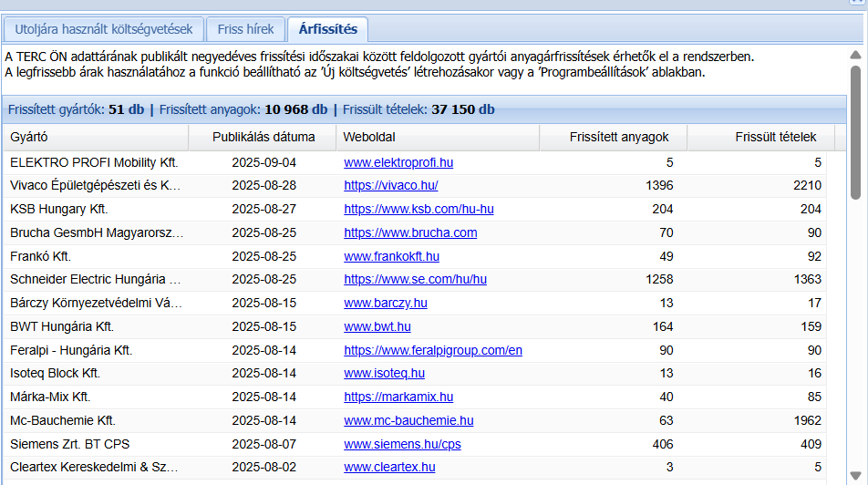Click value 409 in Siemens row
Image resolution: width=868 pixels, height=485 pixels.
pyautogui.click(x=811, y=445)
